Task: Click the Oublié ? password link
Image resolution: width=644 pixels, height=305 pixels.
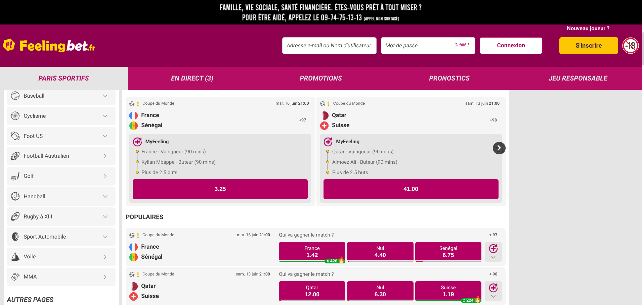Action: (462, 45)
